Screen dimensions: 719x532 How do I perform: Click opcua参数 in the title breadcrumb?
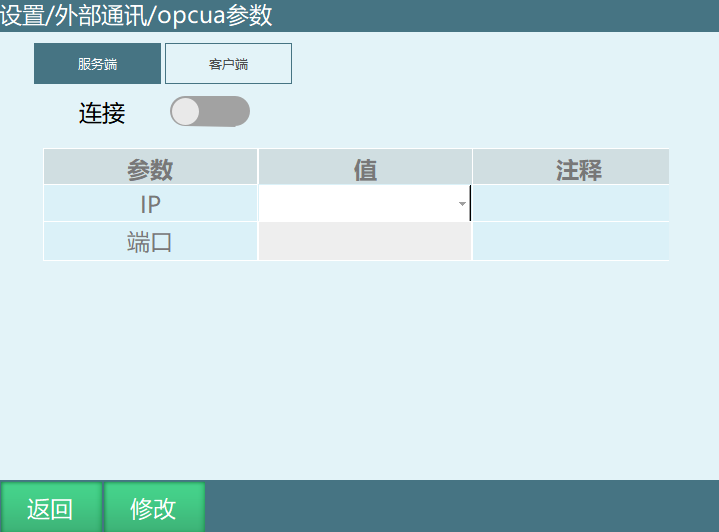click(x=215, y=16)
